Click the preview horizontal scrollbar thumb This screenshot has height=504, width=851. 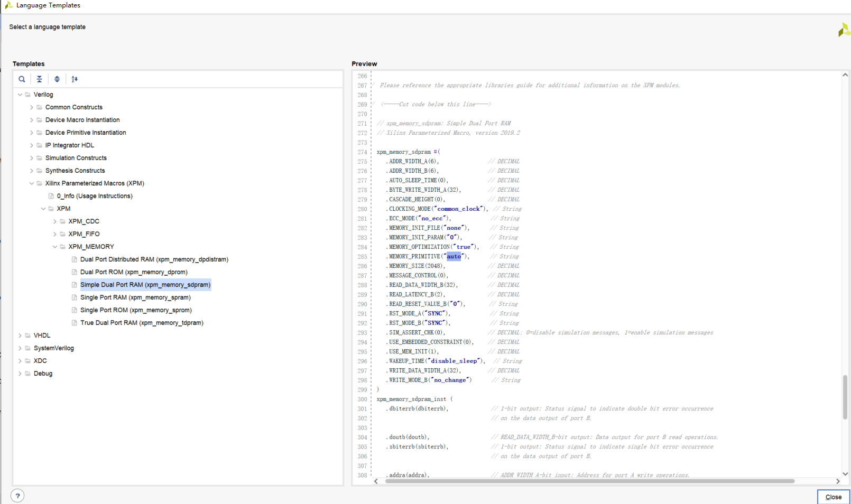[590, 481]
